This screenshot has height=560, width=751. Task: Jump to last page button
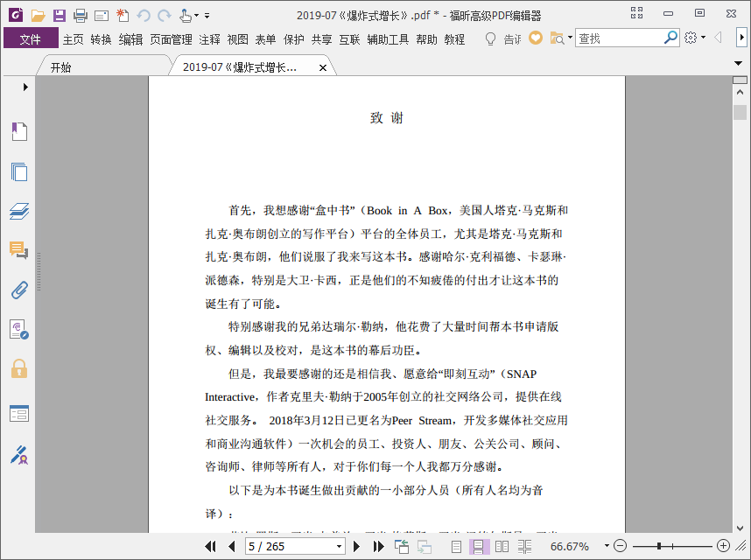pyautogui.click(x=378, y=546)
